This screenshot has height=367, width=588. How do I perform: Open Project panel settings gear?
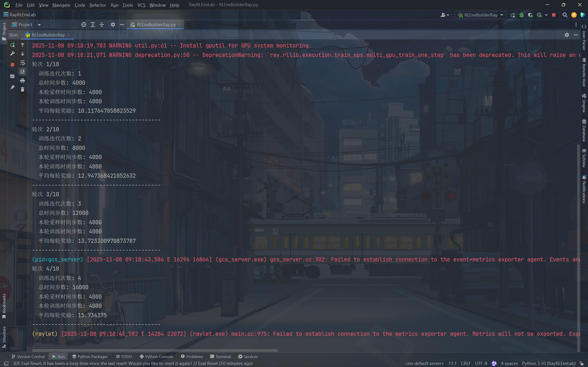click(113, 25)
